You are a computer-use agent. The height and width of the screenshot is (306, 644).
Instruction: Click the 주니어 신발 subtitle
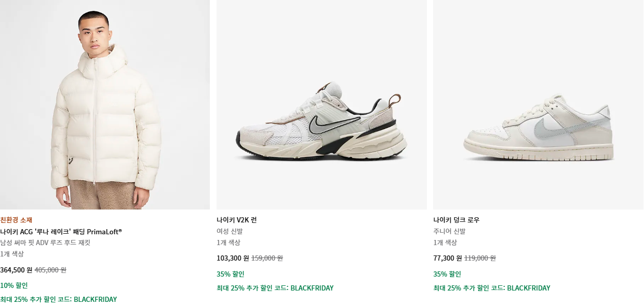(449, 231)
